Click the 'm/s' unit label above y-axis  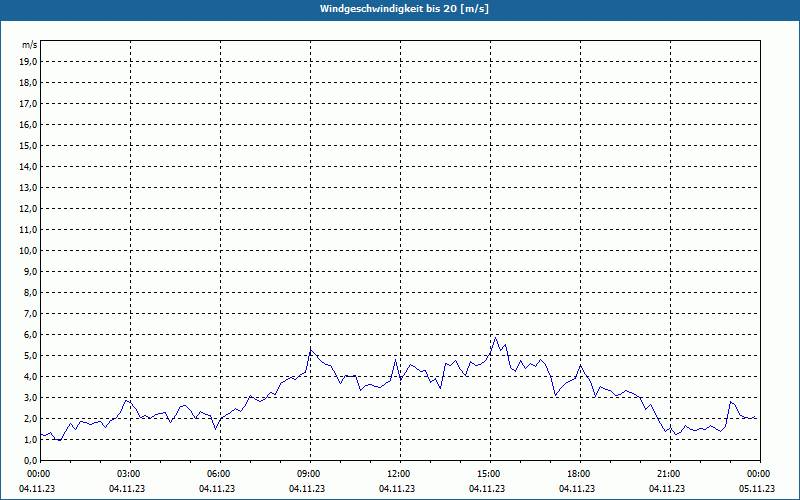30,45
